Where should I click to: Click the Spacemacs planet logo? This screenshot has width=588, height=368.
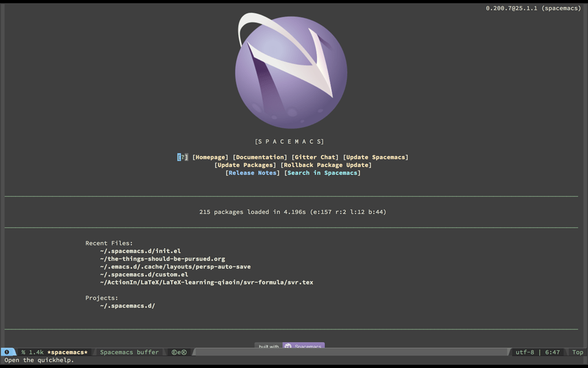tap(291, 69)
